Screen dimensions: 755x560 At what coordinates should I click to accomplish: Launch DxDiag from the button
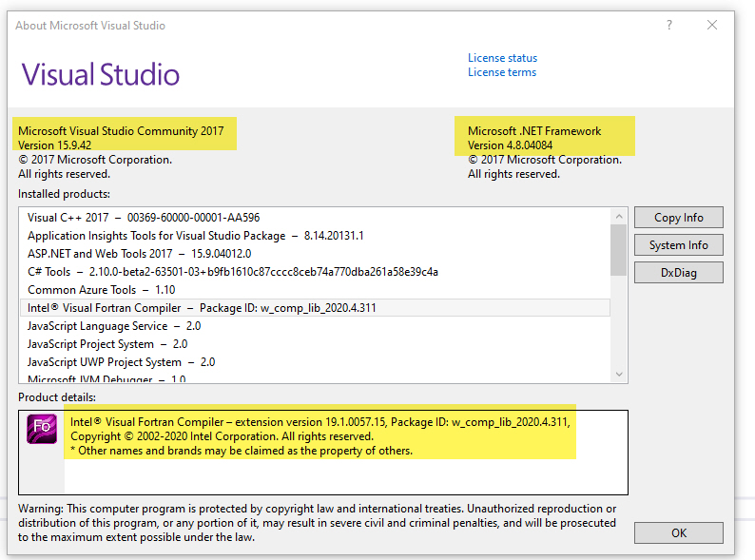[678, 273]
